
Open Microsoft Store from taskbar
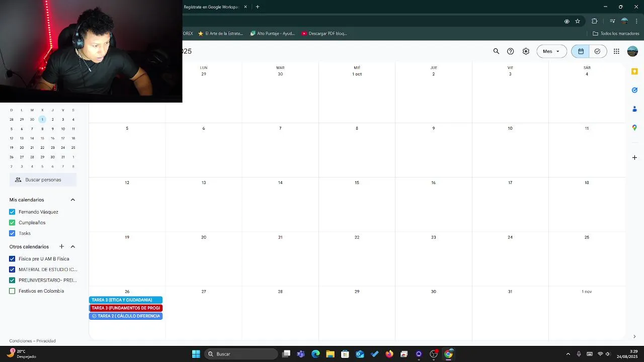click(345, 354)
